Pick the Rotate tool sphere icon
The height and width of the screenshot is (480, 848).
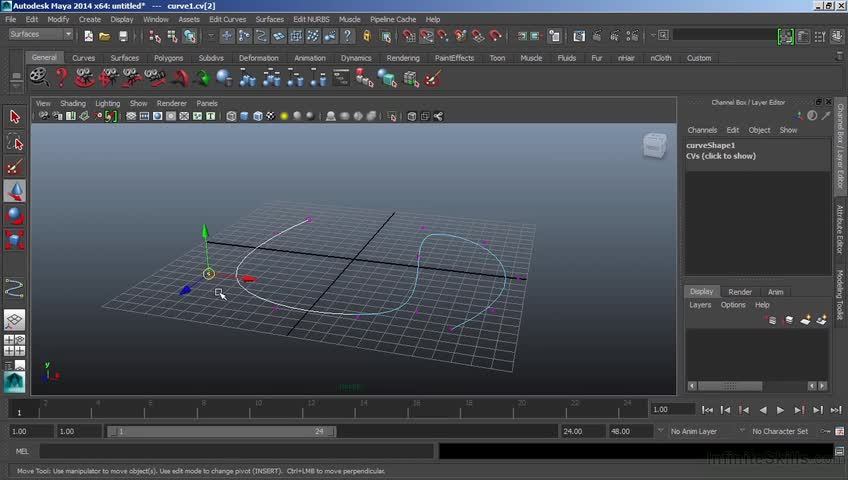pos(14,215)
